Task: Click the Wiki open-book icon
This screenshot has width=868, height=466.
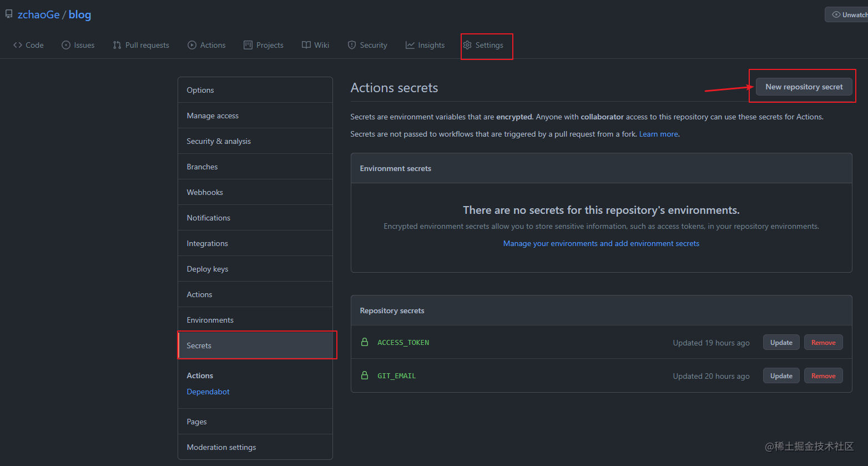Action: click(x=306, y=45)
